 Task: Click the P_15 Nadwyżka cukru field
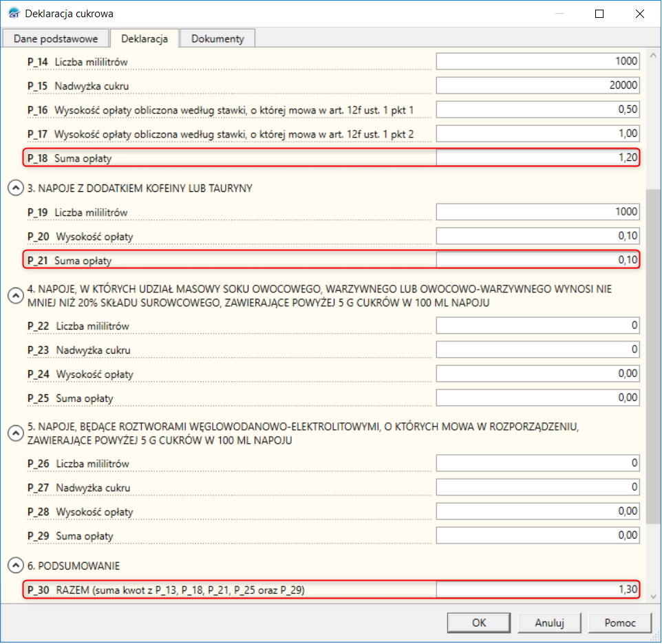[x=538, y=85]
